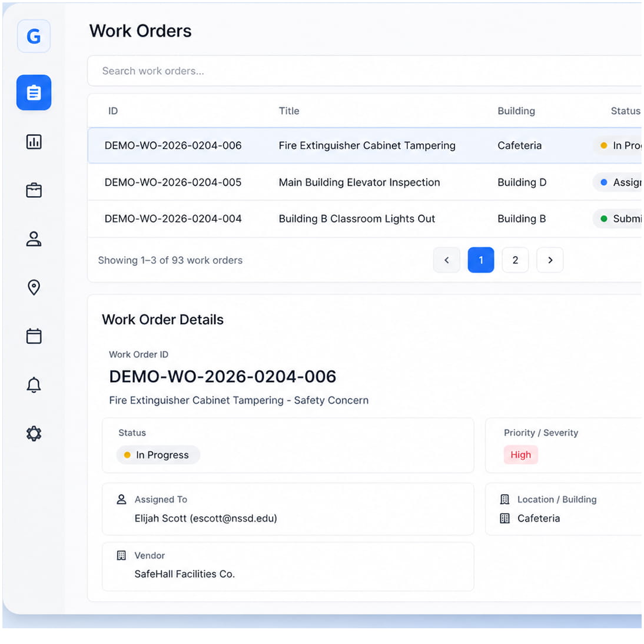Click the In Progress status badge in table
Screen dimensions: 644x644
(618, 145)
